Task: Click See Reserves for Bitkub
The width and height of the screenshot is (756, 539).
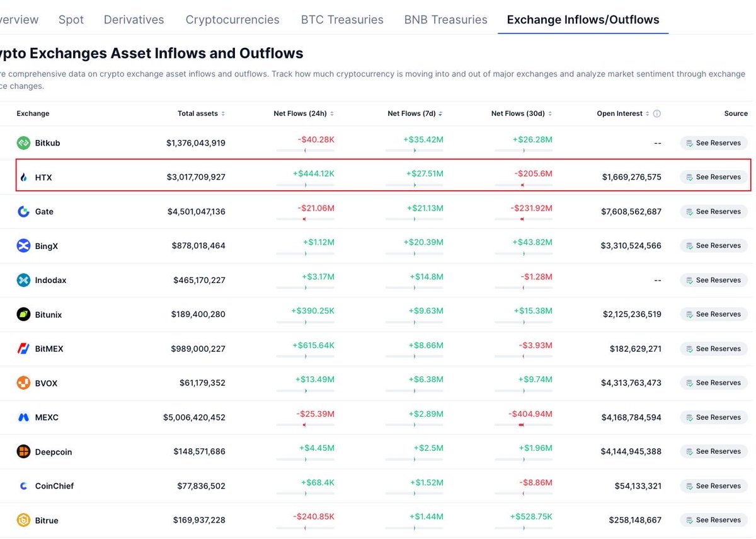Action: [x=714, y=143]
